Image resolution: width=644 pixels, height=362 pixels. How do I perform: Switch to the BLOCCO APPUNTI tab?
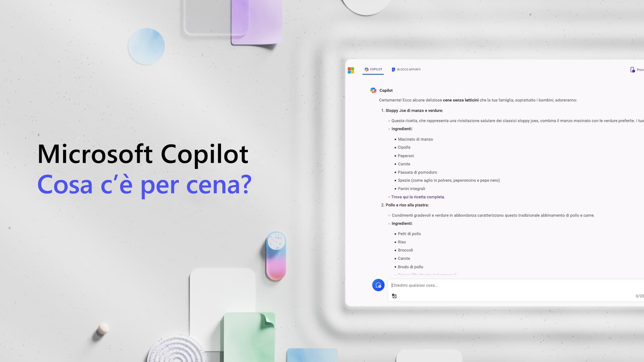pyautogui.click(x=406, y=69)
